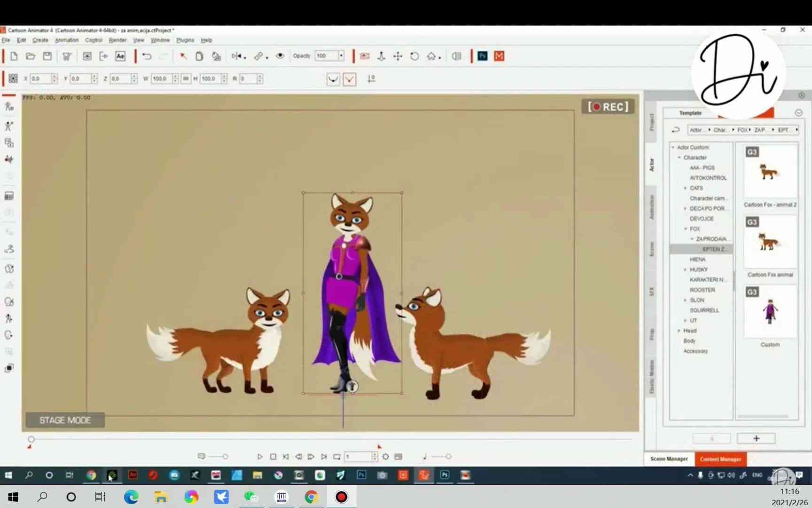Expand the Head category
Screen dimensions: 812x508
coord(679,331)
